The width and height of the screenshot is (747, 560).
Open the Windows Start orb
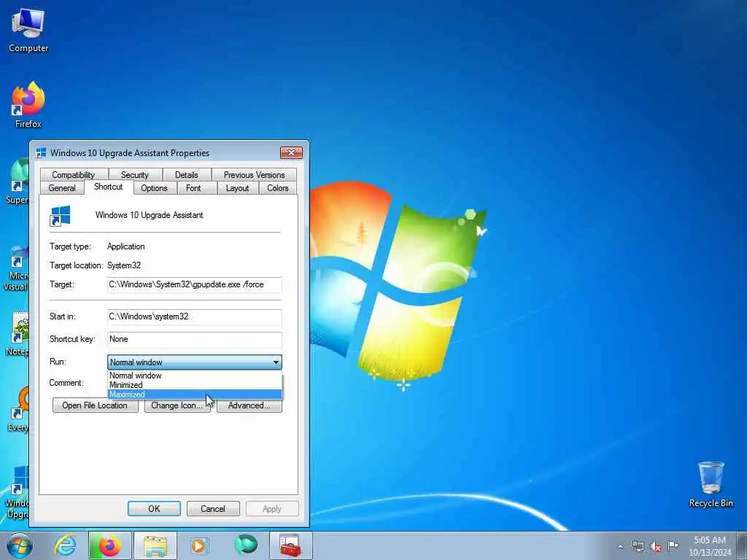20,545
